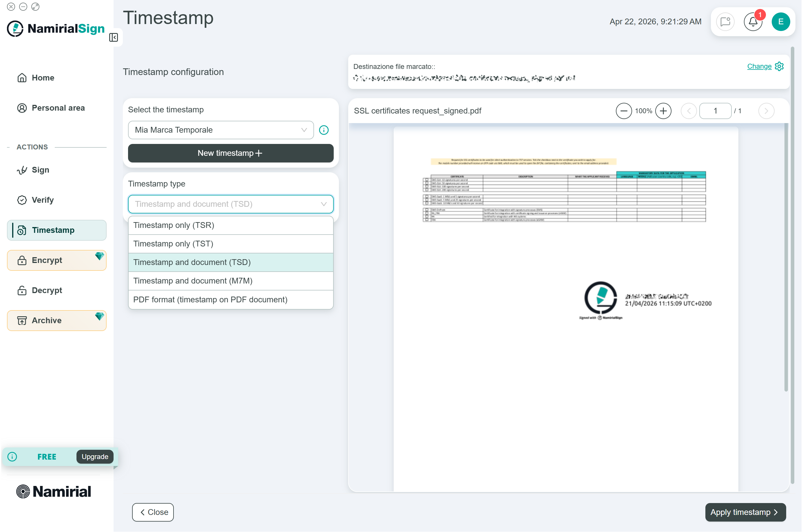Click the timestamp info icon
The height and width of the screenshot is (532, 803).
[324, 130]
